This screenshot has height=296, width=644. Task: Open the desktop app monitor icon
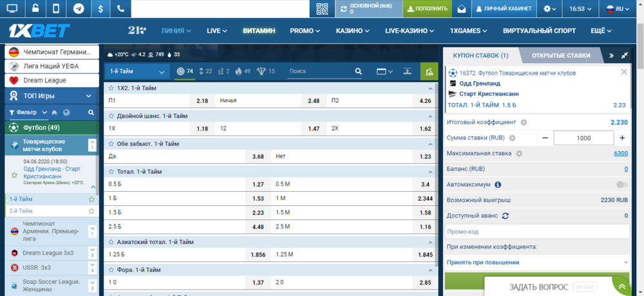tap(12, 8)
